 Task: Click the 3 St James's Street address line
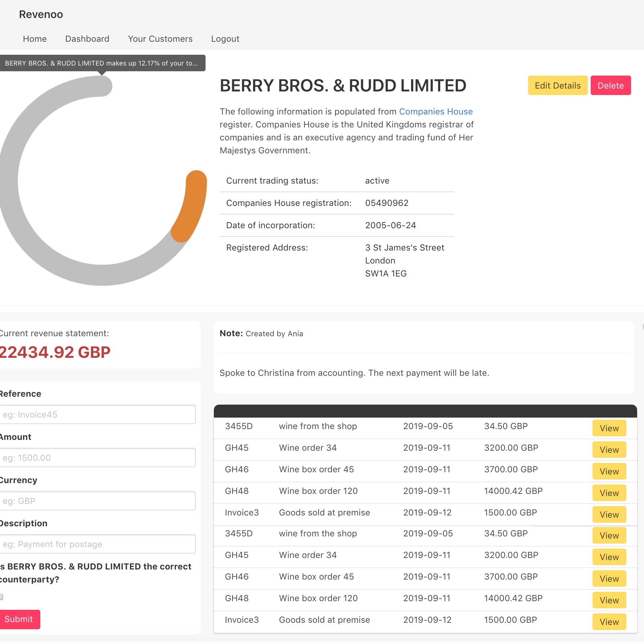tap(405, 248)
